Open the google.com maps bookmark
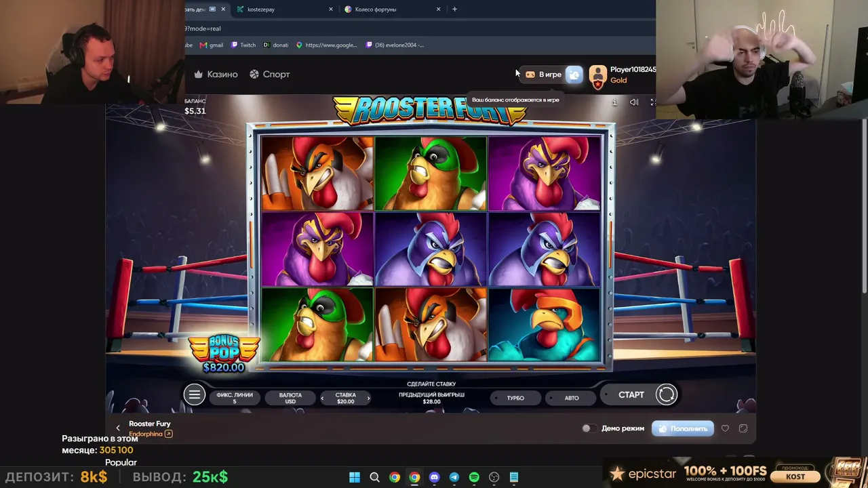Screen dimensions: 868x488 point(327,45)
